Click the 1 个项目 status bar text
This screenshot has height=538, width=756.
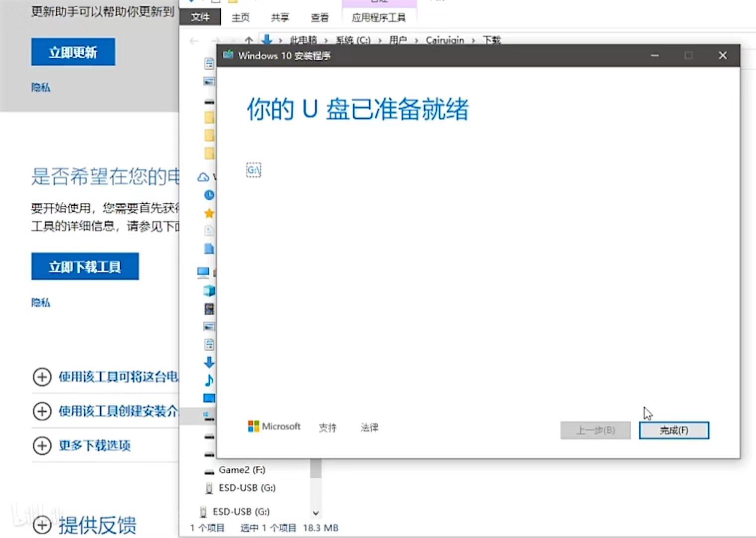pos(207,528)
